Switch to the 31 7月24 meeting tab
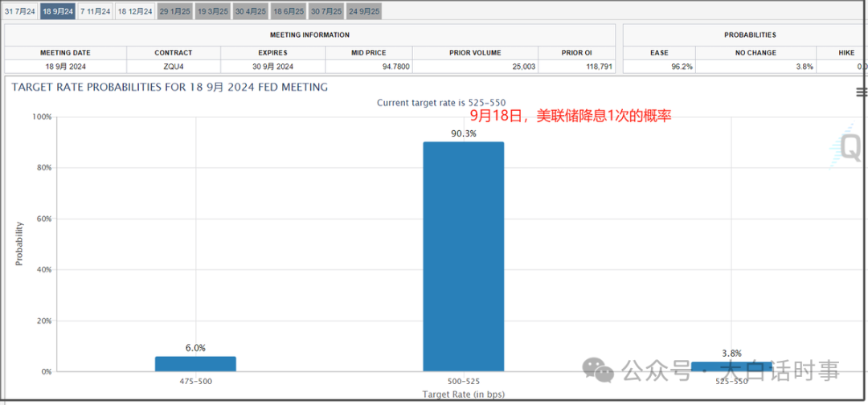This screenshot has height=405, width=868. pos(20,11)
